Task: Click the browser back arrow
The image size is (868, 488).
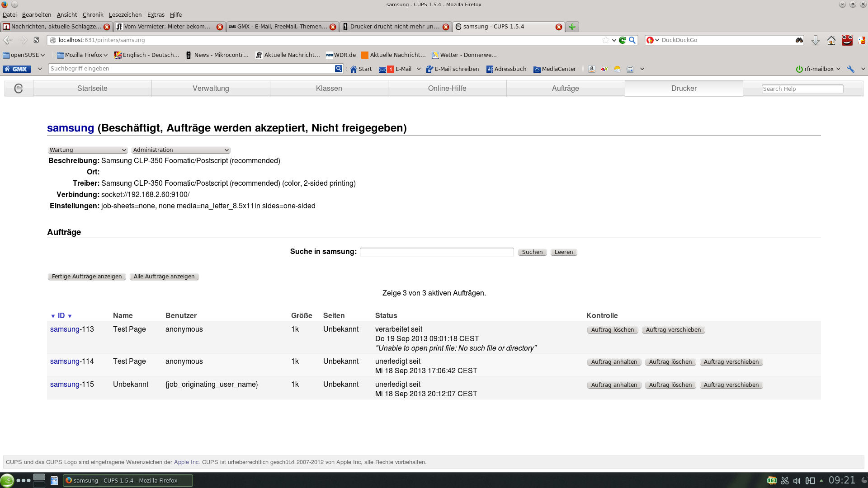Action: pos(8,40)
